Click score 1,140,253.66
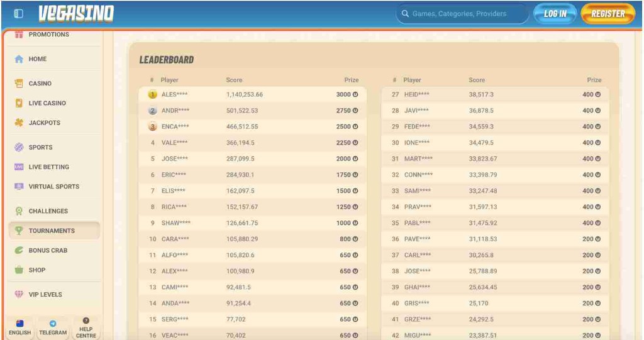 coord(245,94)
